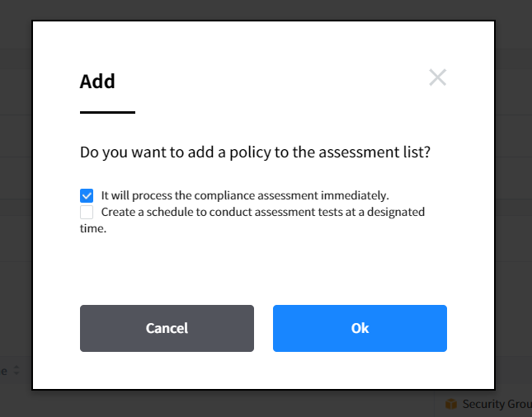This screenshot has height=417, width=532.
Task: Click the empty unchecked box beside "Create a schedule"
Action: click(87, 212)
